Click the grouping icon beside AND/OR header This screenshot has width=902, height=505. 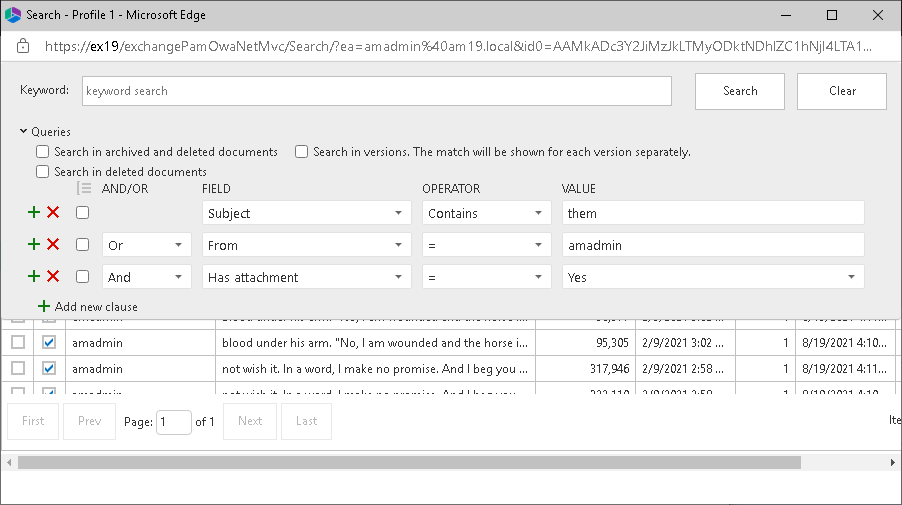point(84,189)
